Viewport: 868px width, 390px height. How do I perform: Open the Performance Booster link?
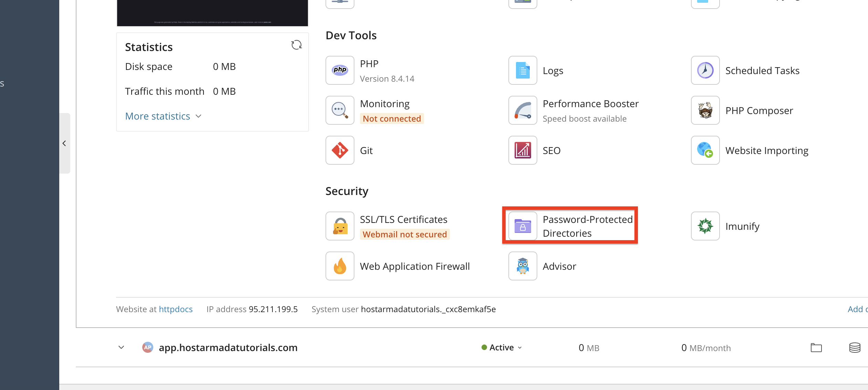[590, 104]
